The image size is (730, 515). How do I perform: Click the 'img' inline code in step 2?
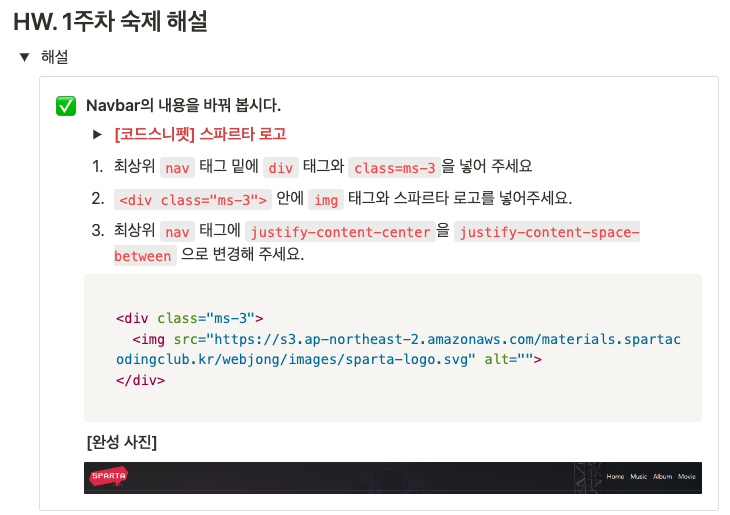click(326, 200)
